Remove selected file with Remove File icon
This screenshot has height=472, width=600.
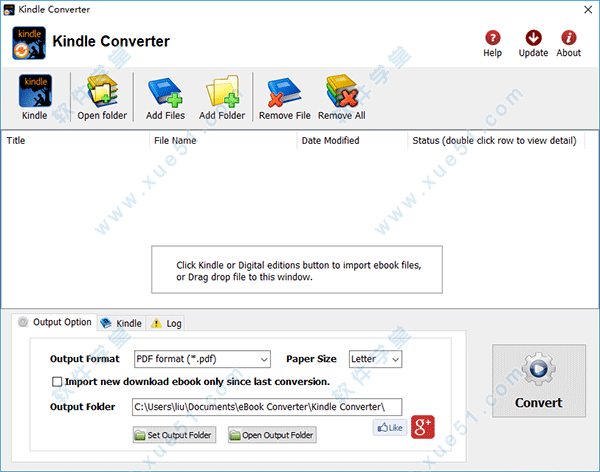click(285, 97)
